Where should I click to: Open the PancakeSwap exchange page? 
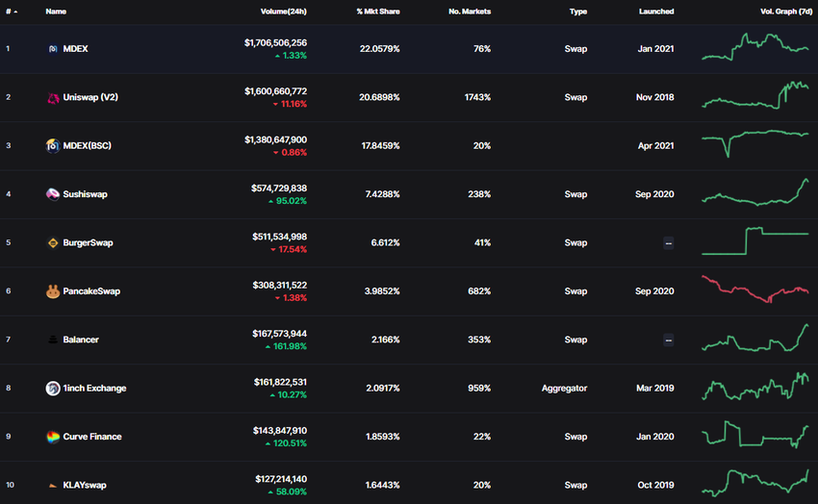click(91, 291)
